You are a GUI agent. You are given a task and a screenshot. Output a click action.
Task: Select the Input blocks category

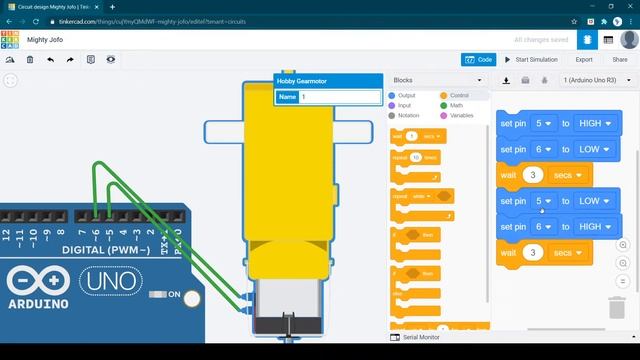coord(400,105)
